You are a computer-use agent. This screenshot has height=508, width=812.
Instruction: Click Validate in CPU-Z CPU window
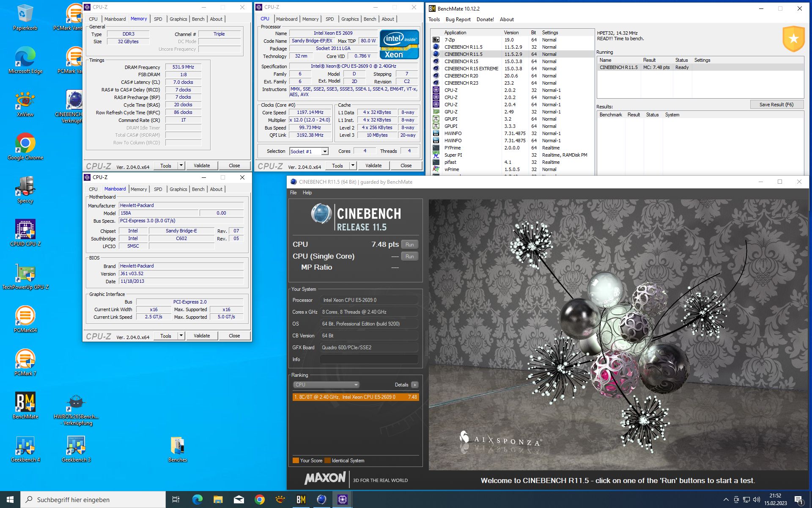[x=373, y=166]
